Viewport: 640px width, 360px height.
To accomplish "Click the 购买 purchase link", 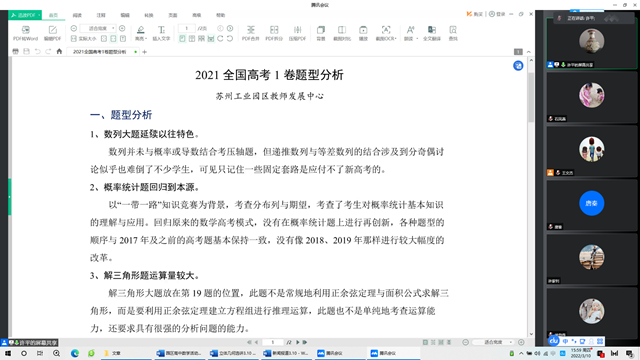I will click(x=475, y=14).
